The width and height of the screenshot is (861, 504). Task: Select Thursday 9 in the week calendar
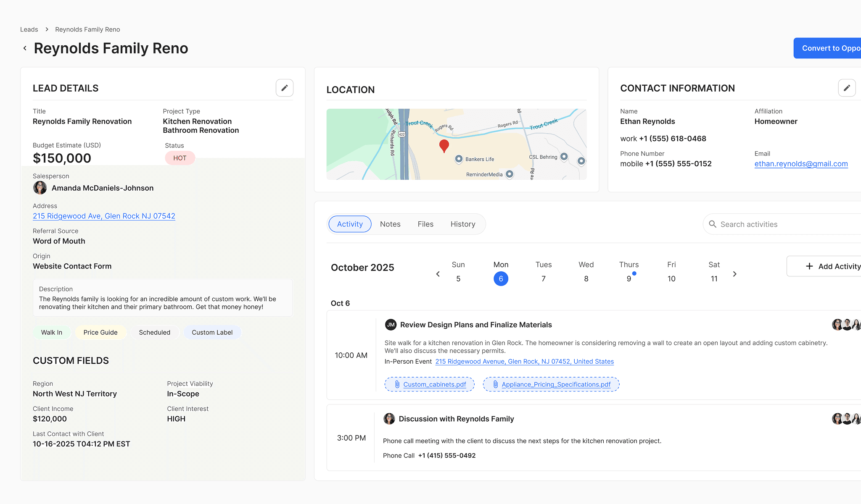coord(629,278)
